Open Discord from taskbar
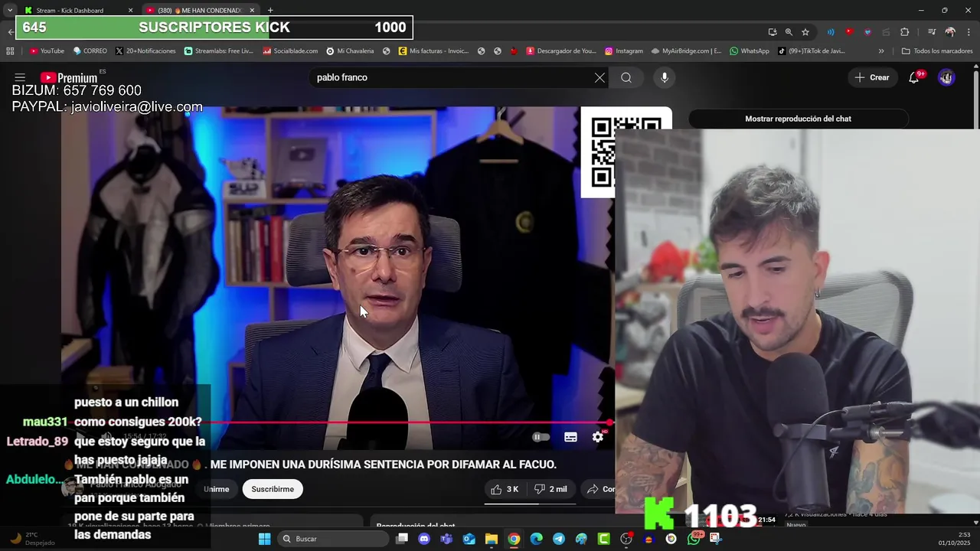 (x=424, y=539)
